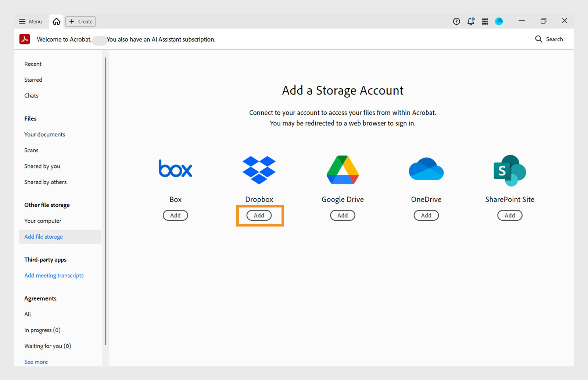The image size is (588, 380).
Task: Open Add meeting transcripts link
Action: pyautogui.click(x=54, y=276)
